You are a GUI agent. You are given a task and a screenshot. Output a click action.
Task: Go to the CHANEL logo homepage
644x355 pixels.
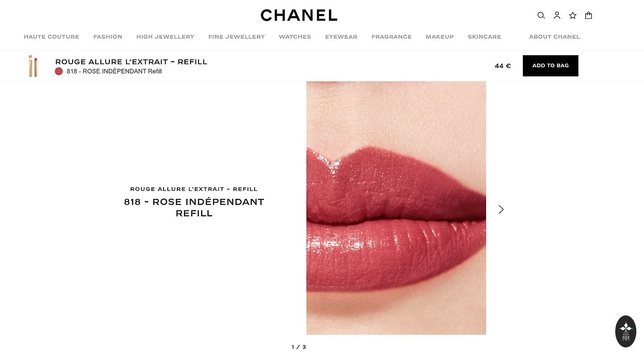299,16
